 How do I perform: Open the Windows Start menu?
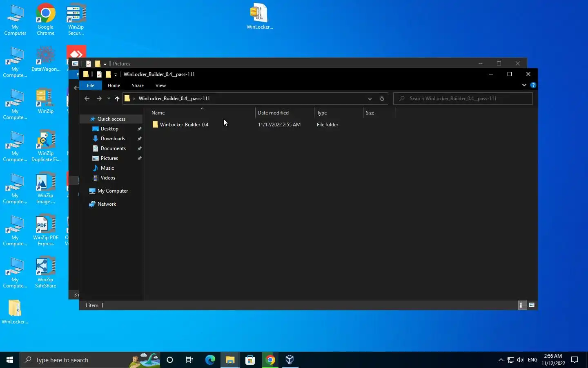10,360
